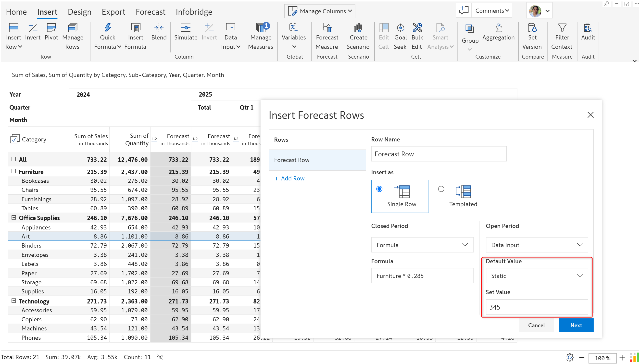This screenshot has height=364, width=640.
Task: Click the Next button
Action: (576, 325)
